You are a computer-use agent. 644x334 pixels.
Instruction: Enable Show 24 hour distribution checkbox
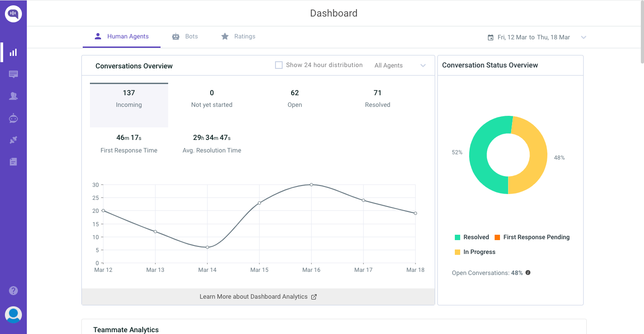click(279, 65)
